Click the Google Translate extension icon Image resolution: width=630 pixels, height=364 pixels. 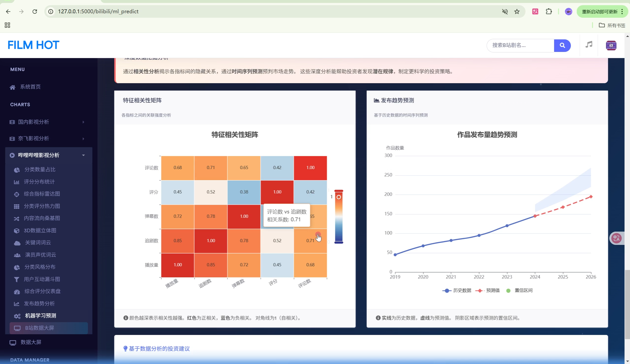click(535, 12)
